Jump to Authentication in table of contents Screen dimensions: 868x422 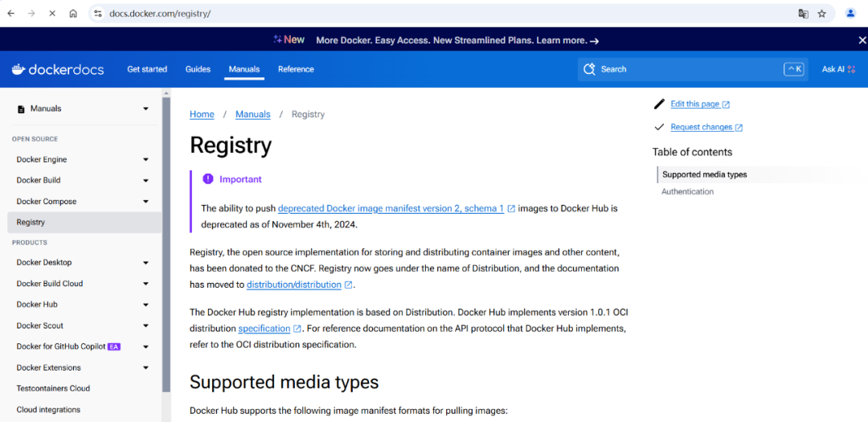(687, 191)
